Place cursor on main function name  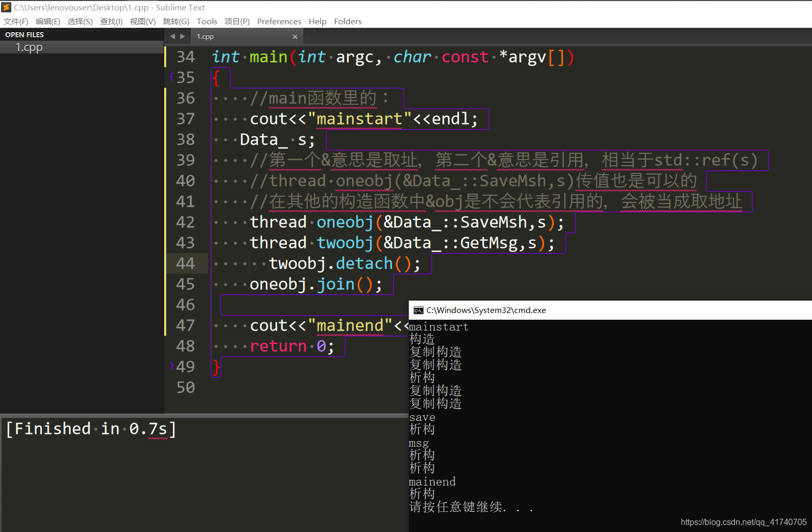[268, 57]
